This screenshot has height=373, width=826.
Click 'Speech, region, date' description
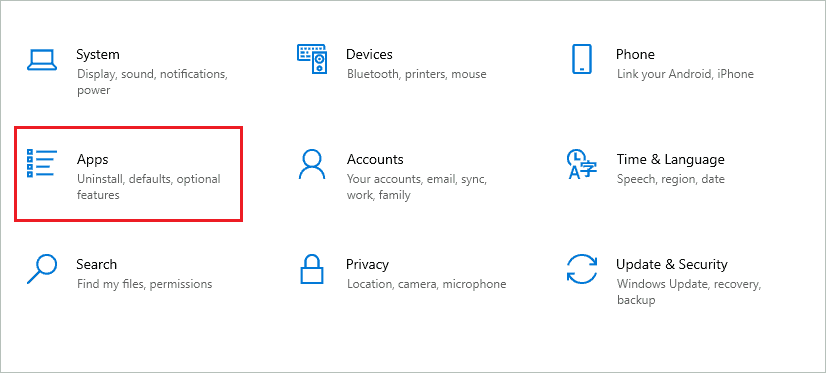[x=671, y=179]
